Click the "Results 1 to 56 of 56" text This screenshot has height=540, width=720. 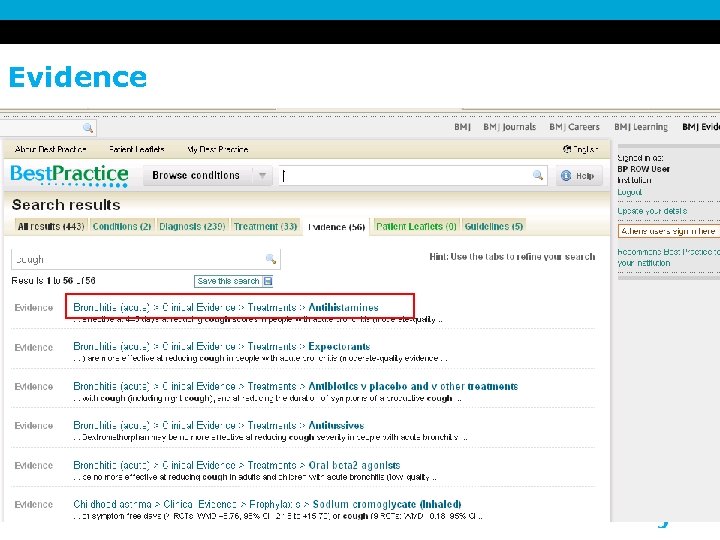pos(53,281)
